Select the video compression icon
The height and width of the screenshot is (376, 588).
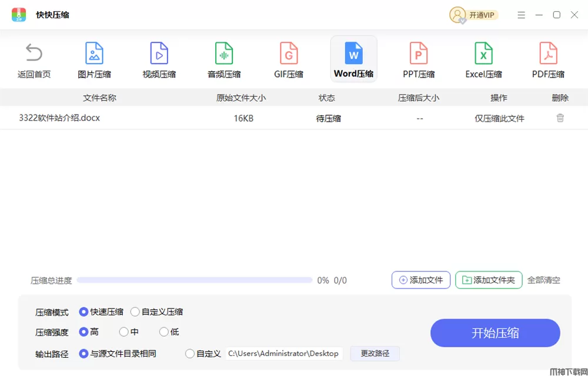tap(159, 53)
